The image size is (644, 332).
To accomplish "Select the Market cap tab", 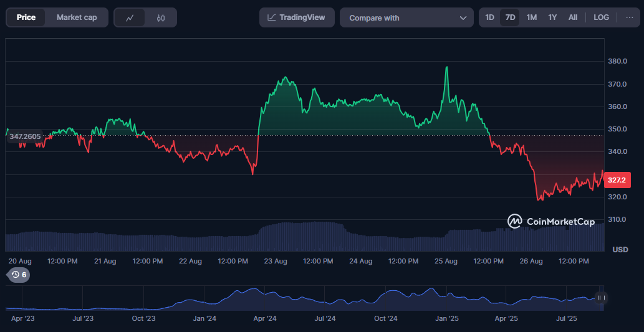I will [77, 17].
